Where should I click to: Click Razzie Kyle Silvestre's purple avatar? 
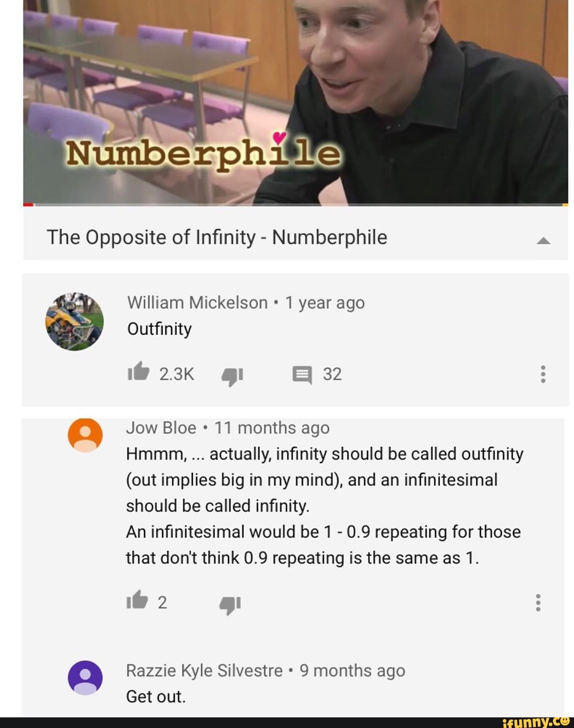click(x=85, y=678)
